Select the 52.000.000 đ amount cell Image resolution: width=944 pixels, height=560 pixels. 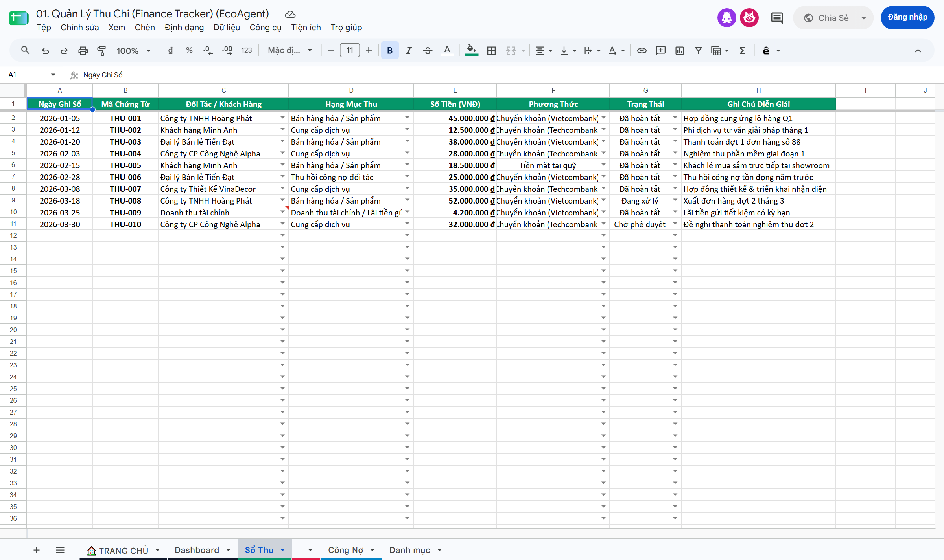coord(455,200)
